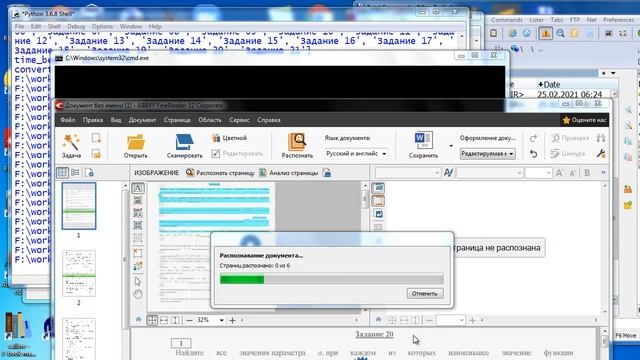This screenshot has height=360, width=640.
Task: Select the table area drawing tool
Action: point(138,225)
